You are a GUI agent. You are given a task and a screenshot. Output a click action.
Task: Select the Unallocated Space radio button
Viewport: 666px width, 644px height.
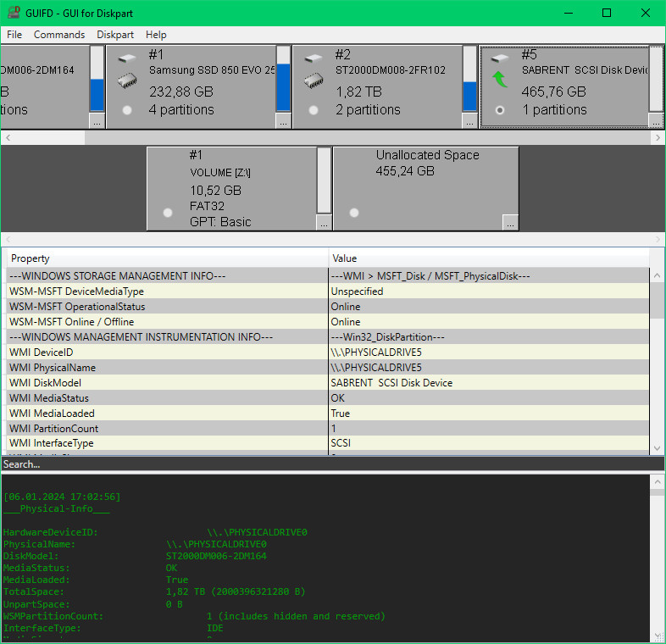(354, 213)
